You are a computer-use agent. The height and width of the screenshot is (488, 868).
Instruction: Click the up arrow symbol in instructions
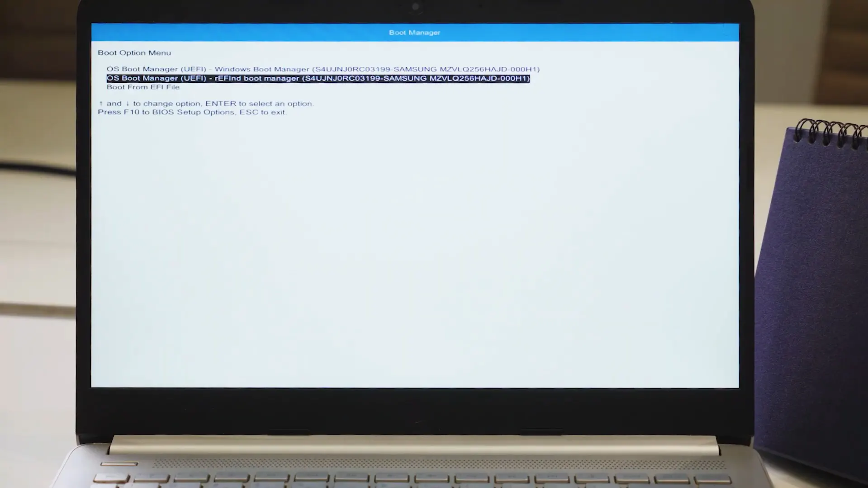pyautogui.click(x=100, y=103)
